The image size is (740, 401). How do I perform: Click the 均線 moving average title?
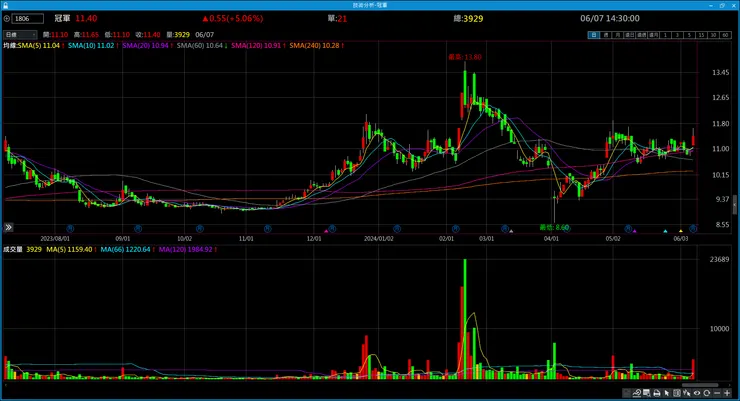tap(10, 46)
